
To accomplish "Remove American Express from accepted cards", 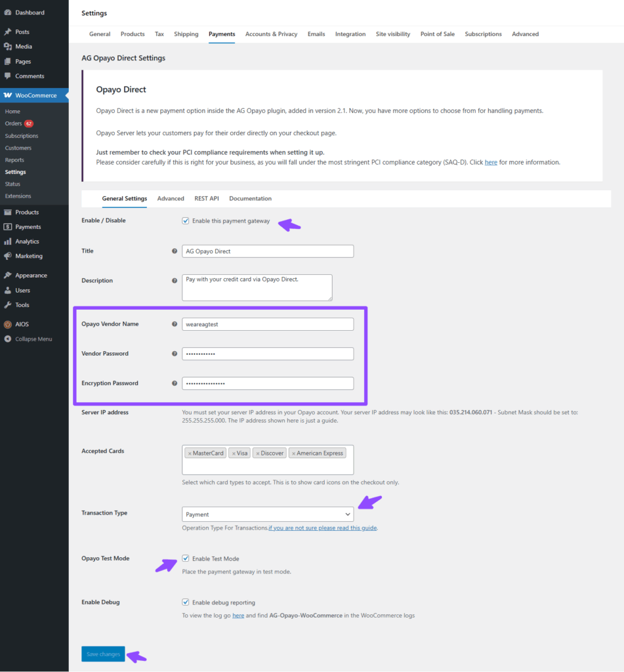I will coord(293,453).
